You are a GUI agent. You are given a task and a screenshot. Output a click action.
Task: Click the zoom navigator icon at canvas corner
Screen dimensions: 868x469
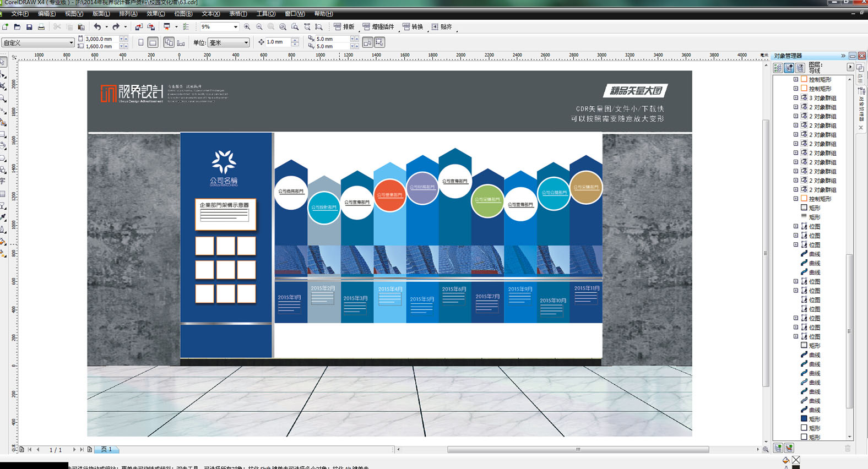766,450
